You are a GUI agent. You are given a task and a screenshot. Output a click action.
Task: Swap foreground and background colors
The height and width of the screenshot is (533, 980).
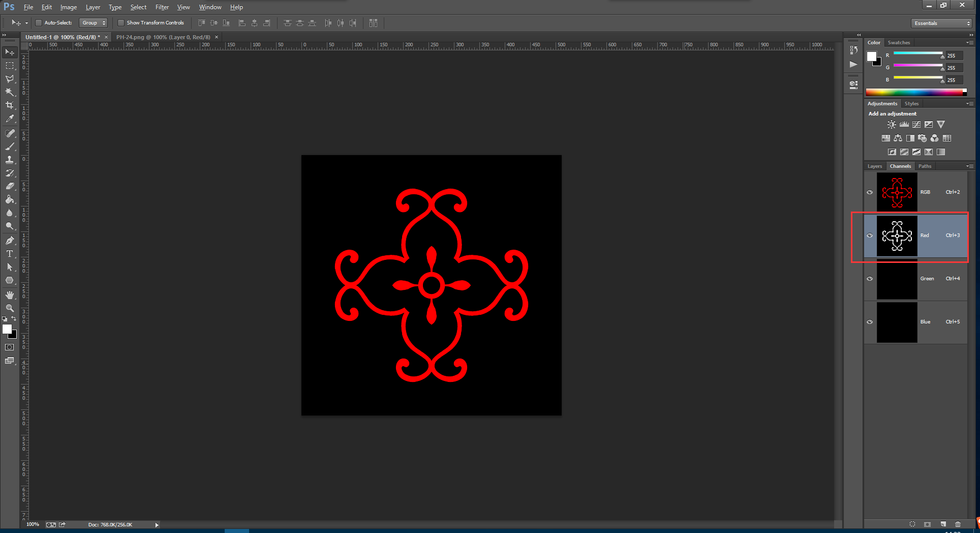click(14, 319)
